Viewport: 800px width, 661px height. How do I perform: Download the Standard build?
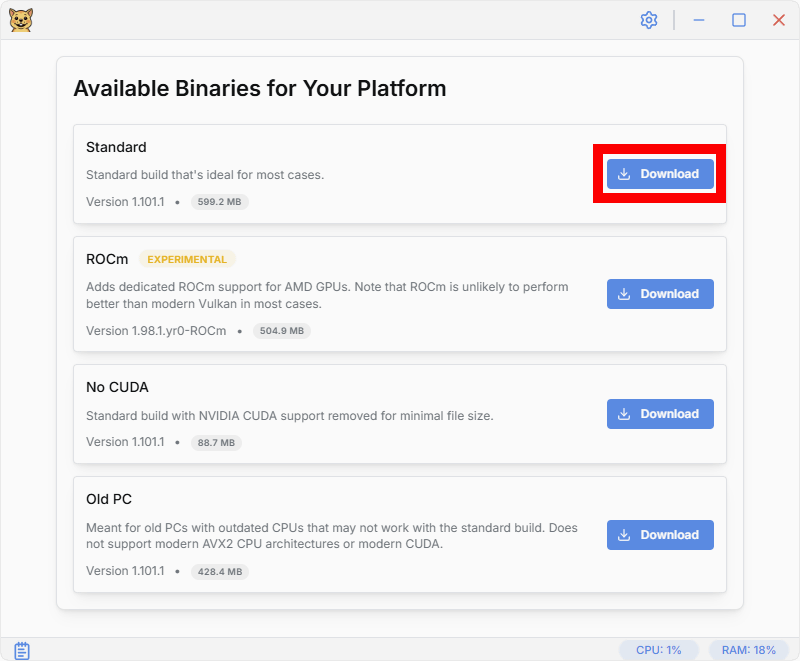pyautogui.click(x=660, y=174)
